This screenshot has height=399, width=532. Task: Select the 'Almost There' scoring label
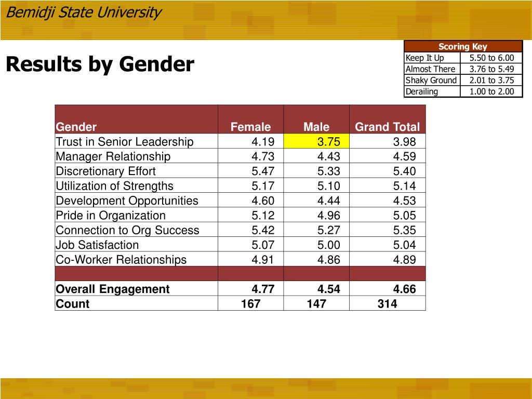(x=430, y=69)
